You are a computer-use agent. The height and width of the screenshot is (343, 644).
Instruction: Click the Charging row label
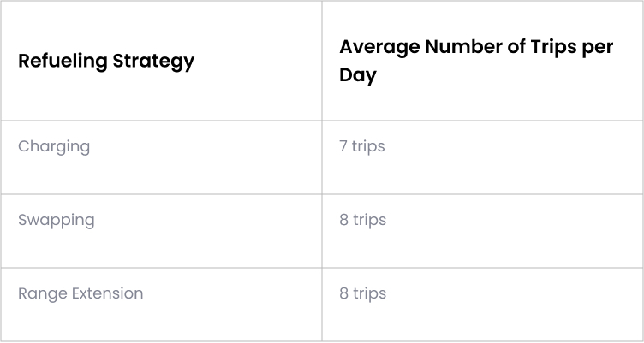coord(54,147)
